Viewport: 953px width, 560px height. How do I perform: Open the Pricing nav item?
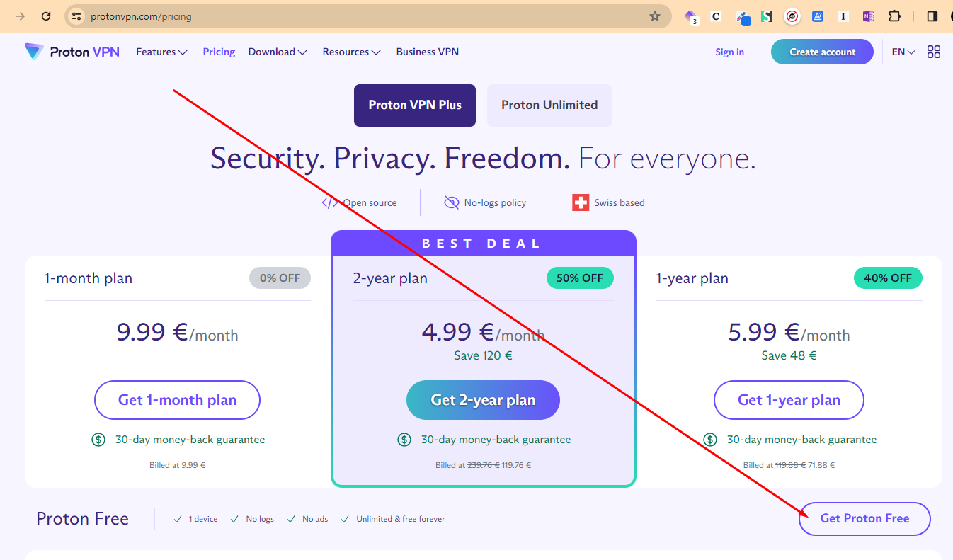[x=219, y=52]
